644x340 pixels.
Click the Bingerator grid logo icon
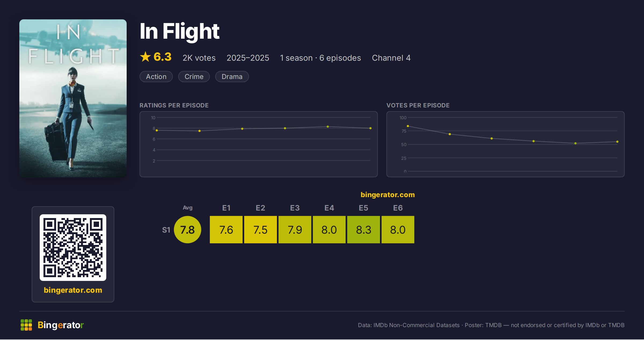26,325
